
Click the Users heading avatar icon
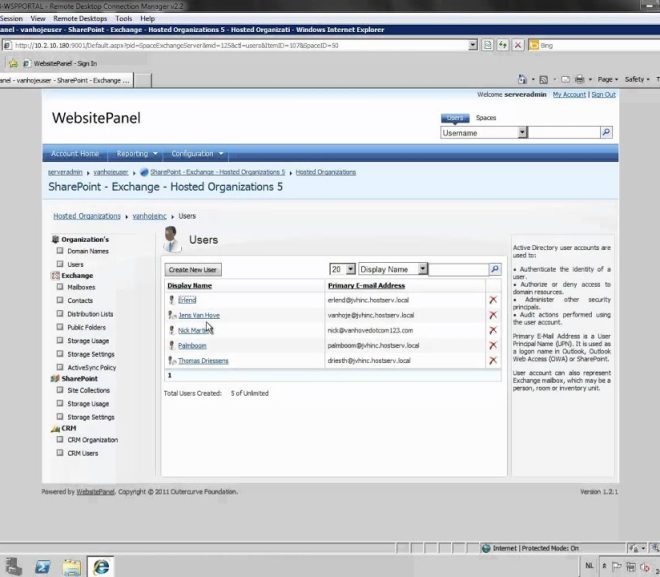pyautogui.click(x=172, y=239)
